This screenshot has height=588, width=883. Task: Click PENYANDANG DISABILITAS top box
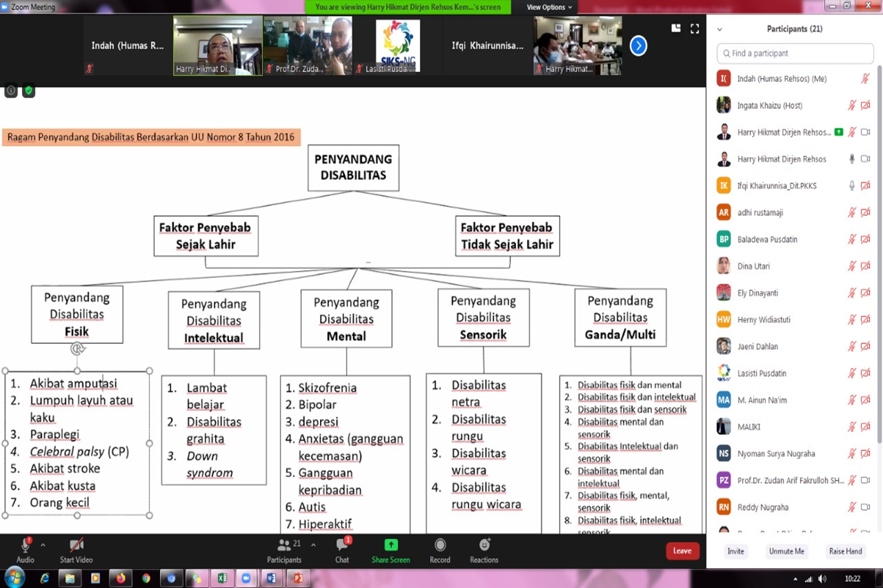353,168
